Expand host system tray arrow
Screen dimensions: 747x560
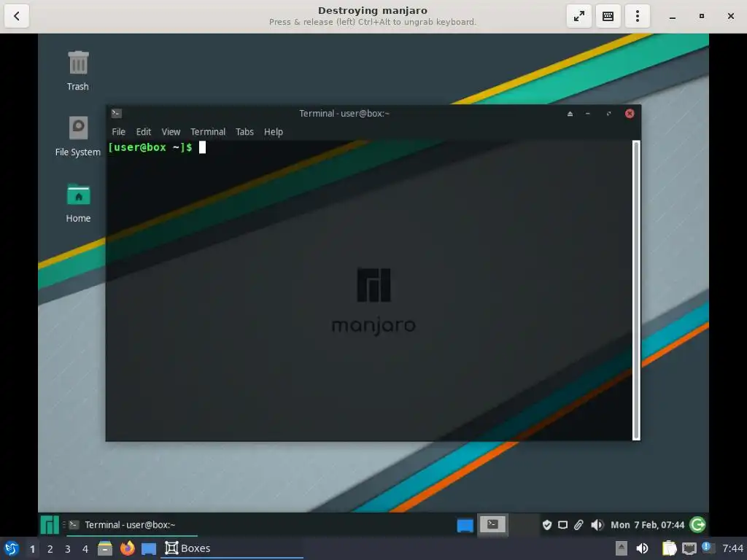tap(622, 548)
